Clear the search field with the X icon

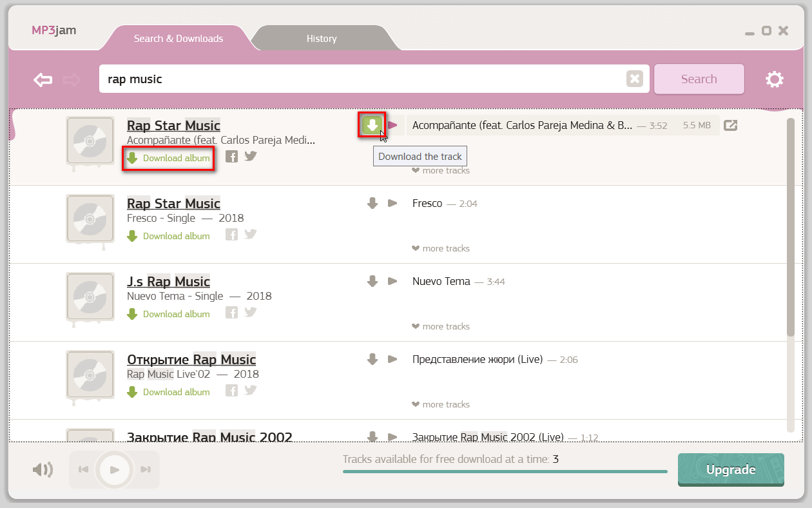pyautogui.click(x=635, y=79)
